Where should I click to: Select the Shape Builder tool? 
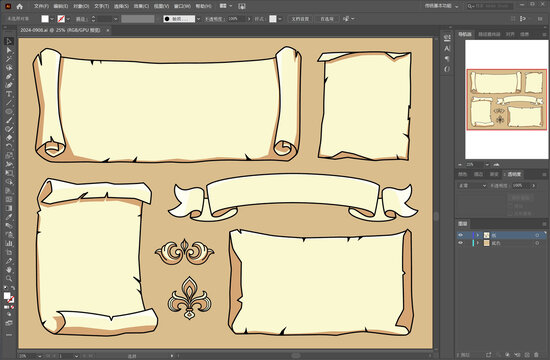(x=9, y=182)
